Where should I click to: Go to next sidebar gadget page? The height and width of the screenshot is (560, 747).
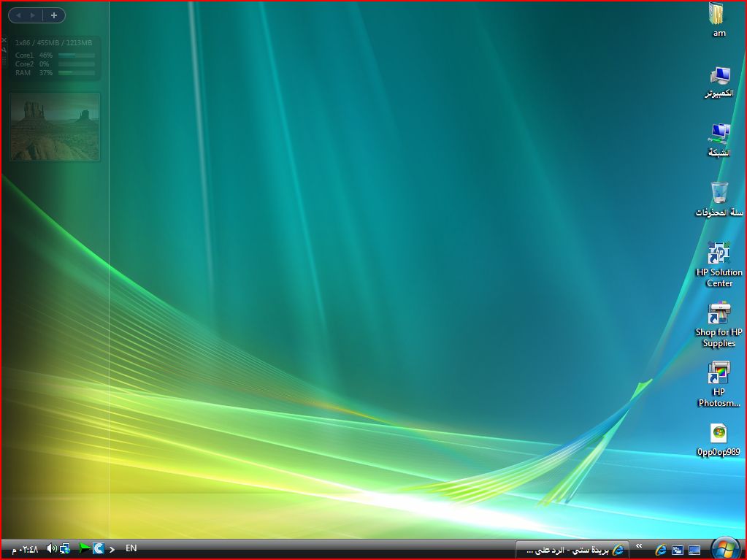pos(32,15)
